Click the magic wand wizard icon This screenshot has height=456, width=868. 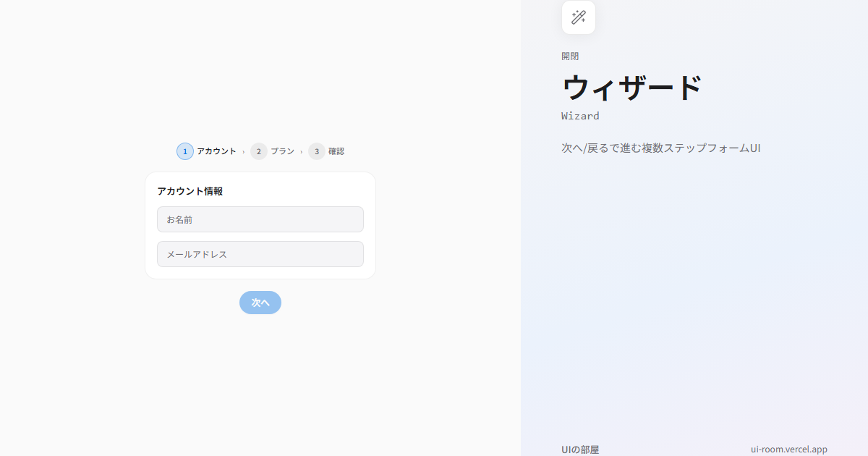coord(579,17)
